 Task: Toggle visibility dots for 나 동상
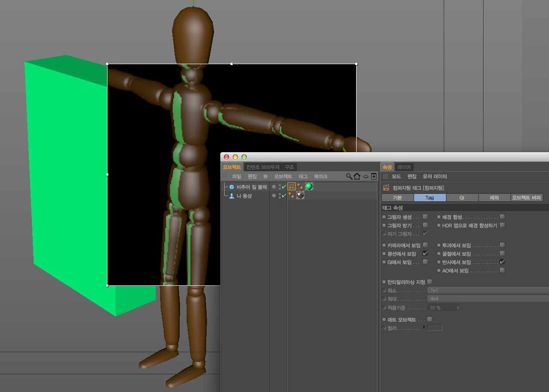coord(280,196)
